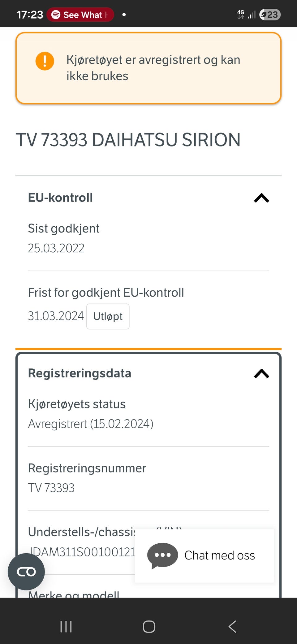
Task: Tap the chat speech bubble icon
Action: point(162,555)
